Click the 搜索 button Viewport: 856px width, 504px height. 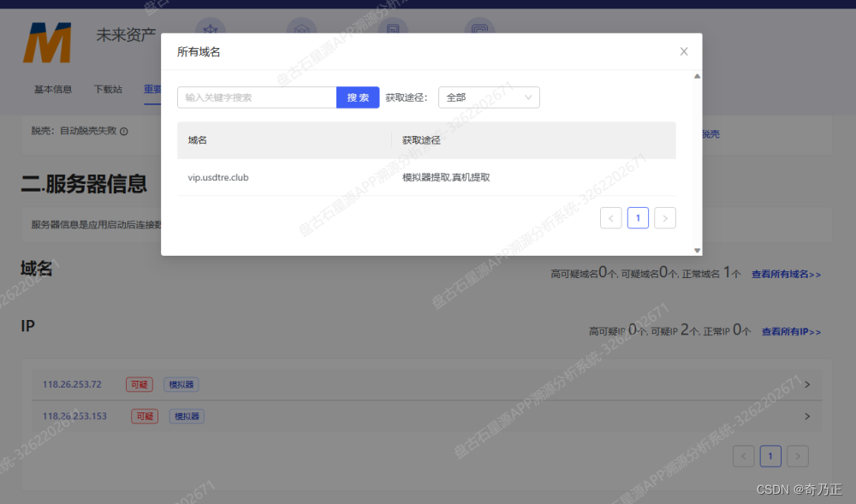pyautogui.click(x=358, y=98)
